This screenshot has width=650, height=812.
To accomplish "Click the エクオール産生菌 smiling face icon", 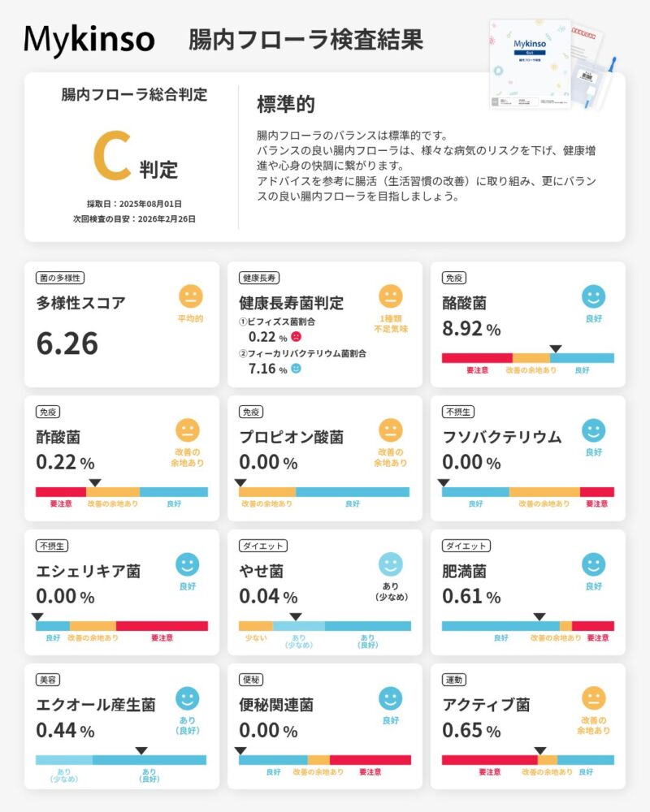I will coord(188,698).
